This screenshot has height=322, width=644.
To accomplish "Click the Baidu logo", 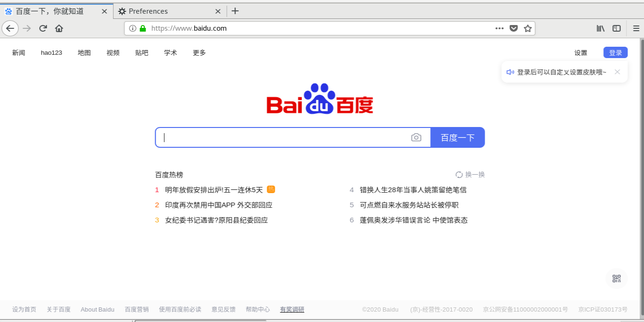I will point(320,99).
